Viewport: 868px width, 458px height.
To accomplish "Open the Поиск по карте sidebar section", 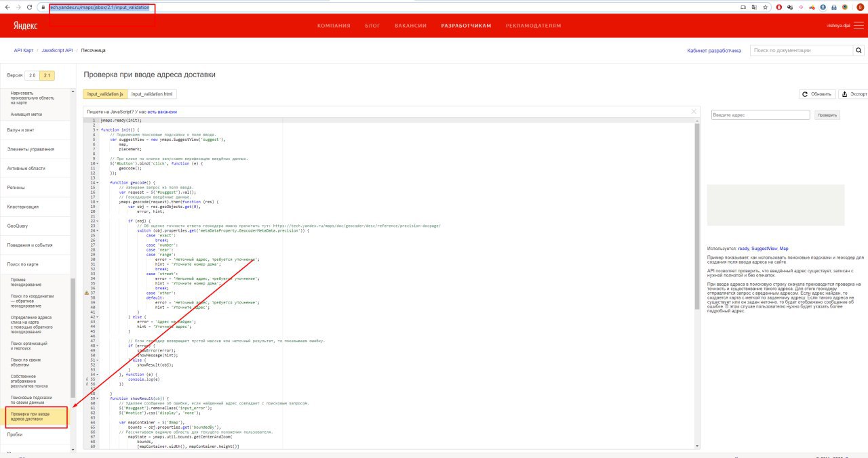I will coord(24,264).
